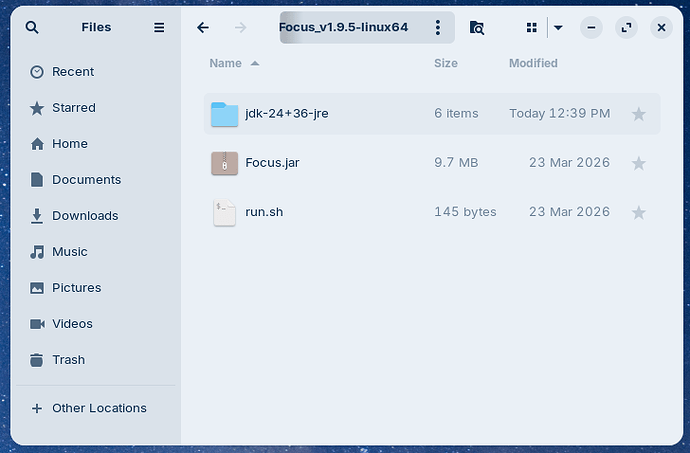The width and height of the screenshot is (690, 453).
Task: Click the search-in-folder icon
Action: pos(477,28)
